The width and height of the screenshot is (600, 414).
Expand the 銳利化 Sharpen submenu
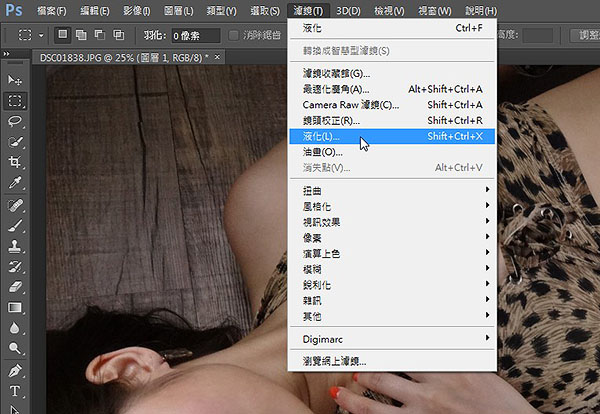[392, 285]
